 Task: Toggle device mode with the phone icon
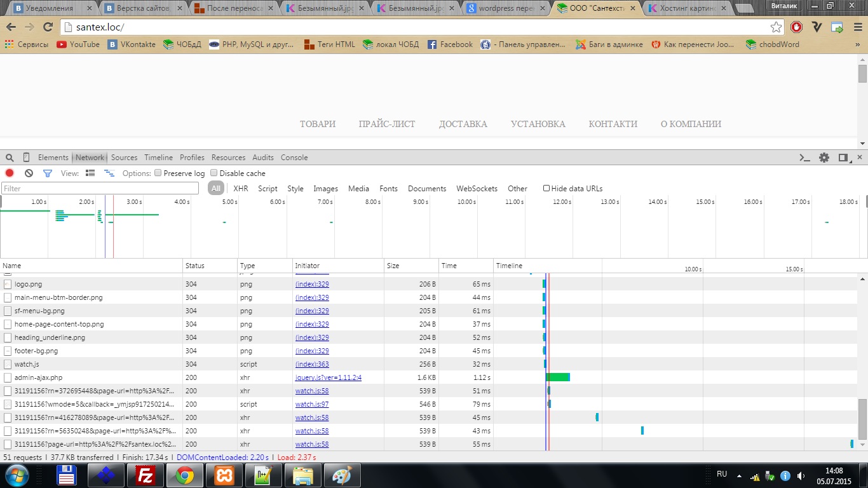pyautogui.click(x=26, y=158)
